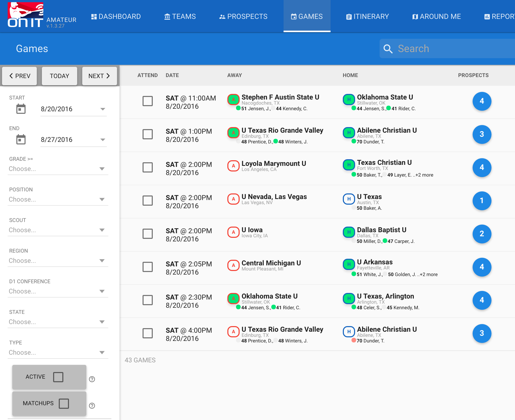This screenshot has height=420, width=515.
Task: Check the Attend box for Loyola Marymount game
Action: 147,168
